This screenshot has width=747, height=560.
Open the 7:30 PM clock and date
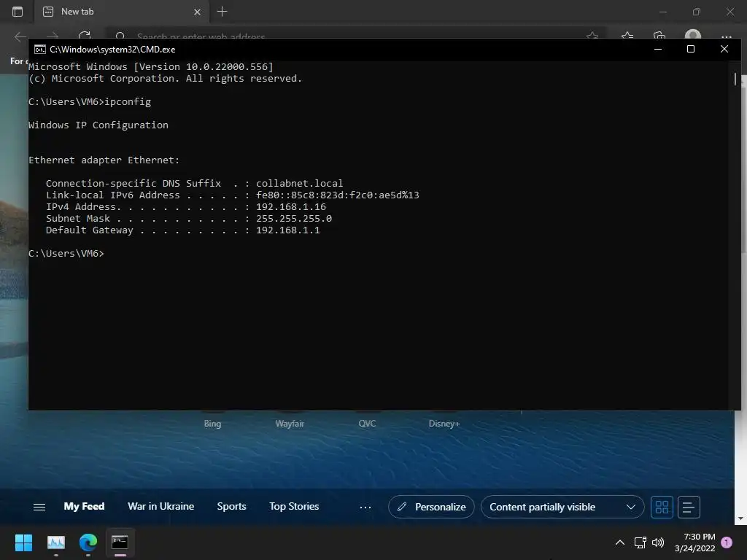(x=694, y=542)
